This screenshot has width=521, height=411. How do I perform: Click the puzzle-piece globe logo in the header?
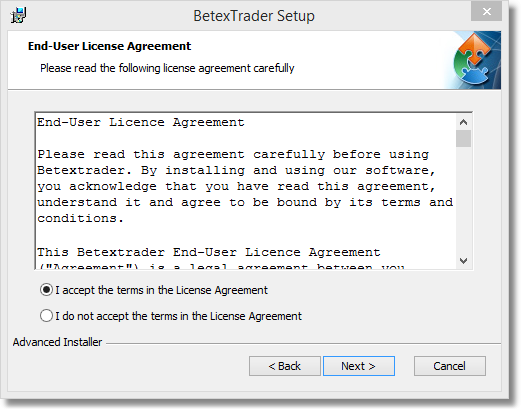(x=473, y=60)
